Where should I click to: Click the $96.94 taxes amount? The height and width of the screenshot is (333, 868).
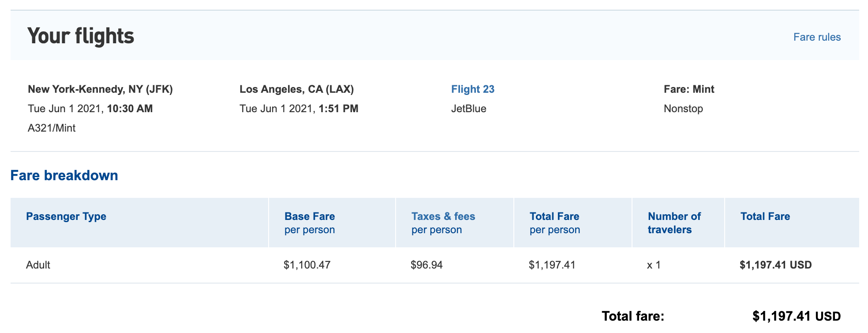(427, 265)
